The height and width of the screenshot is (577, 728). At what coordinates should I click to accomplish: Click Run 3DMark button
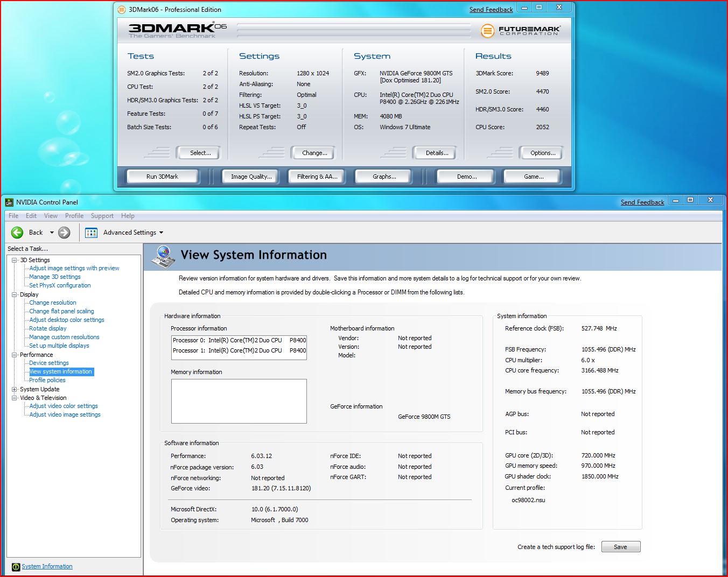(x=162, y=177)
